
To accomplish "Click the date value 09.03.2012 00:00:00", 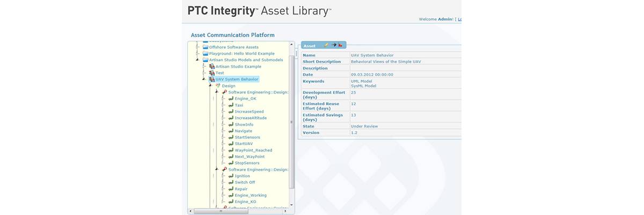I will point(372,75).
